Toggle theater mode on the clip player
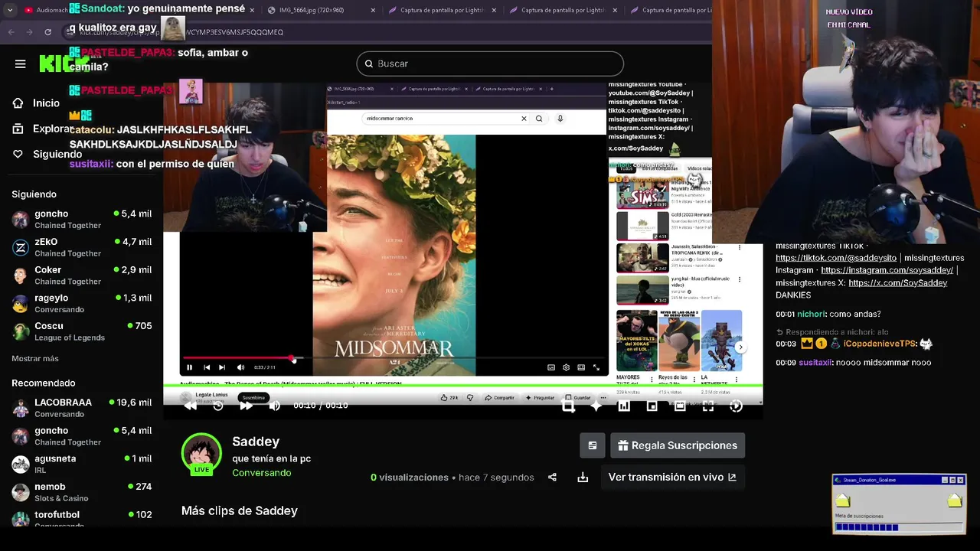 680,406
